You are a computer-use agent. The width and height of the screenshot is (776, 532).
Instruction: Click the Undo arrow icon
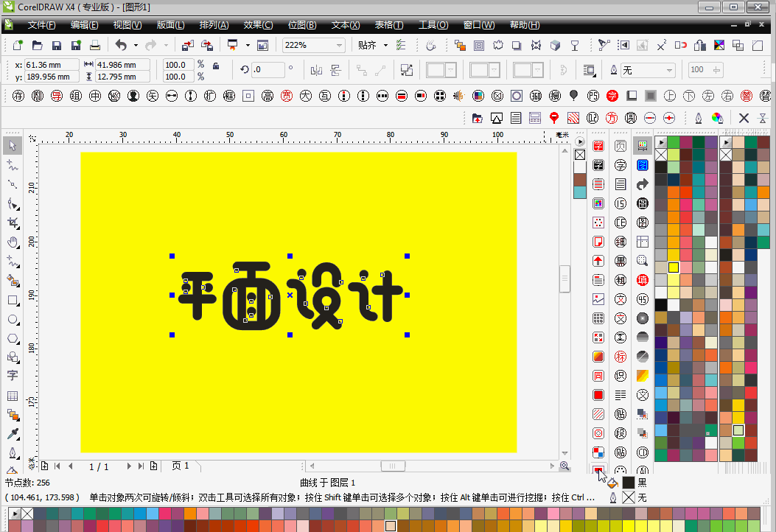(121, 46)
